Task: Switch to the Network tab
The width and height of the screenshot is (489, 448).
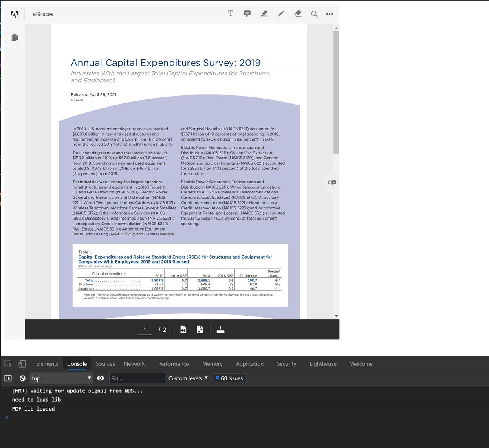Action: coord(134,364)
